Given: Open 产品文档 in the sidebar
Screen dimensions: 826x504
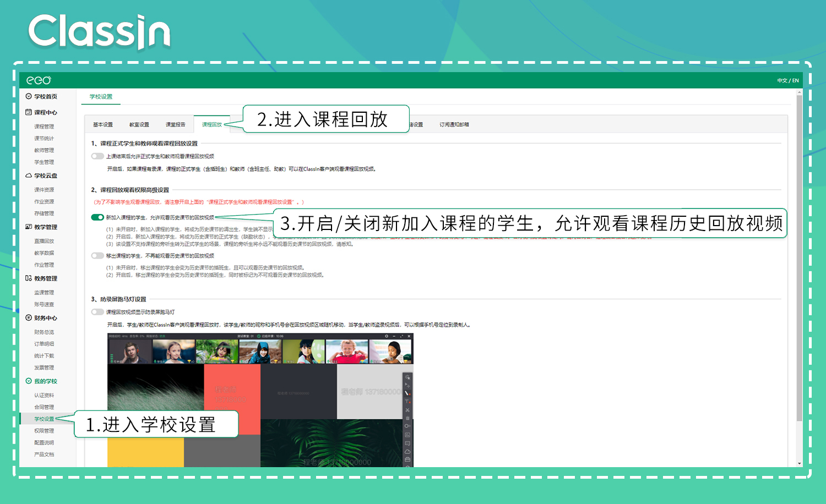Looking at the screenshot, I should [44, 454].
